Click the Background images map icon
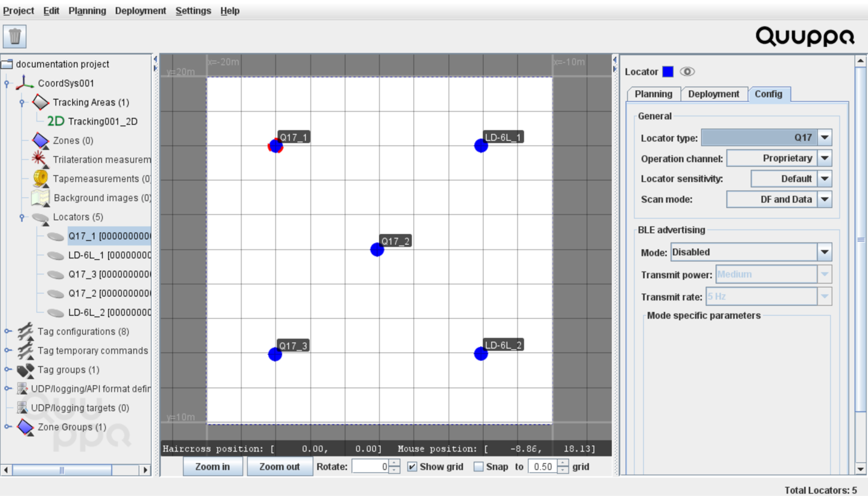Screen dimensions: 868x496 40,197
